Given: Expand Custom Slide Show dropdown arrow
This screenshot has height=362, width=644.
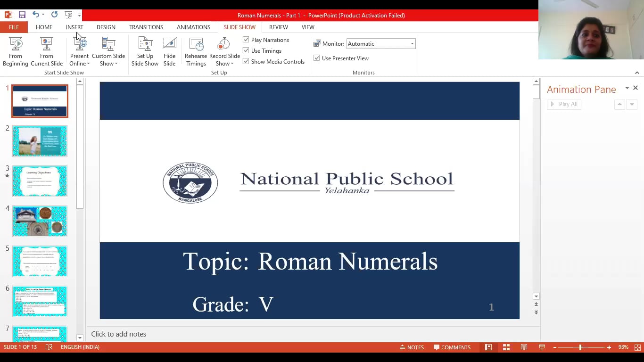Looking at the screenshot, I should coord(116,64).
